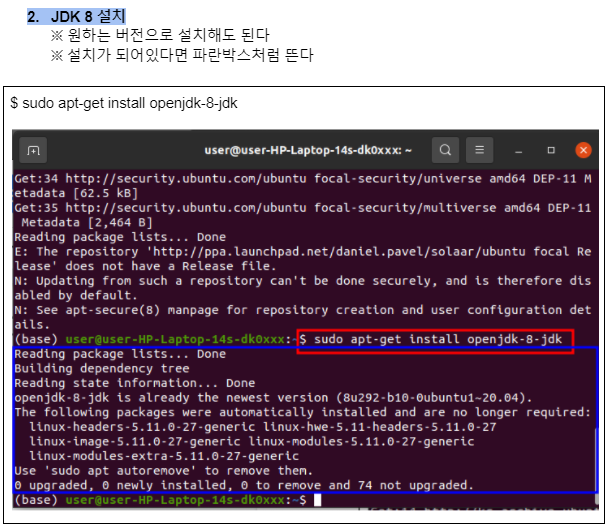The image size is (609, 526).
Task: Click the document command "$ sudo apt-get install openjdk-8-jdk"
Action: pyautogui.click(x=124, y=103)
